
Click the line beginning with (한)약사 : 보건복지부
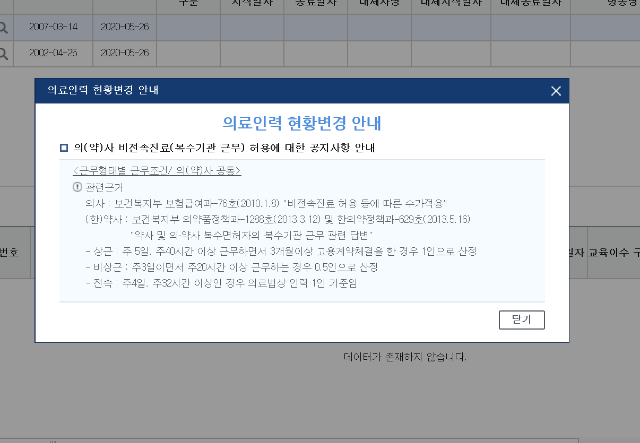(x=278, y=219)
